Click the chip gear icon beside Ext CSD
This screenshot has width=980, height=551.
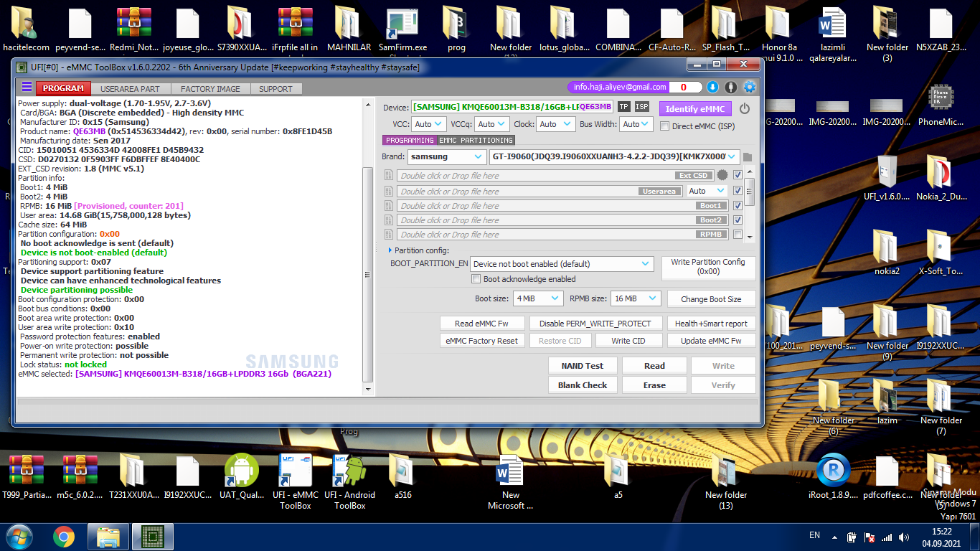pyautogui.click(x=722, y=175)
